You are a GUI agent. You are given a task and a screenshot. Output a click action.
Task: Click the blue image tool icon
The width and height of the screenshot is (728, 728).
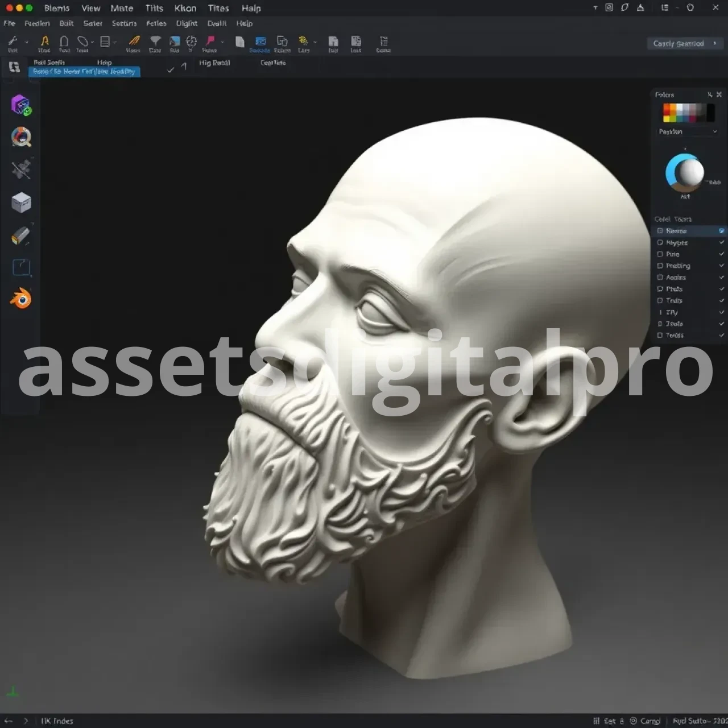click(x=175, y=41)
